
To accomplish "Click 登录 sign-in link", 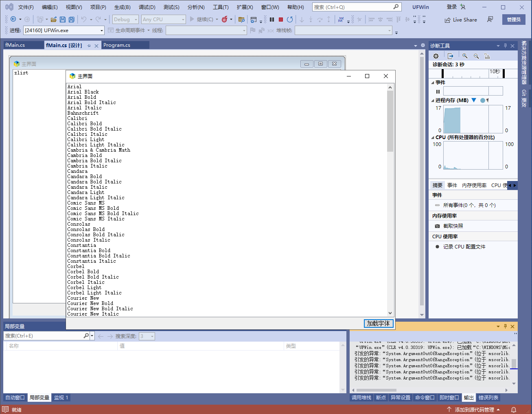I will (x=452, y=7).
